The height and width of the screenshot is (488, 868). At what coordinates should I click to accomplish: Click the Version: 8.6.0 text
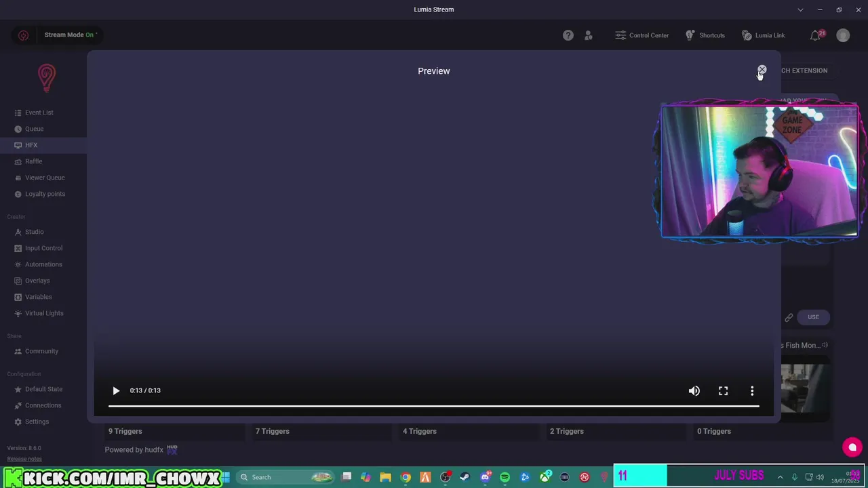[24, 448]
